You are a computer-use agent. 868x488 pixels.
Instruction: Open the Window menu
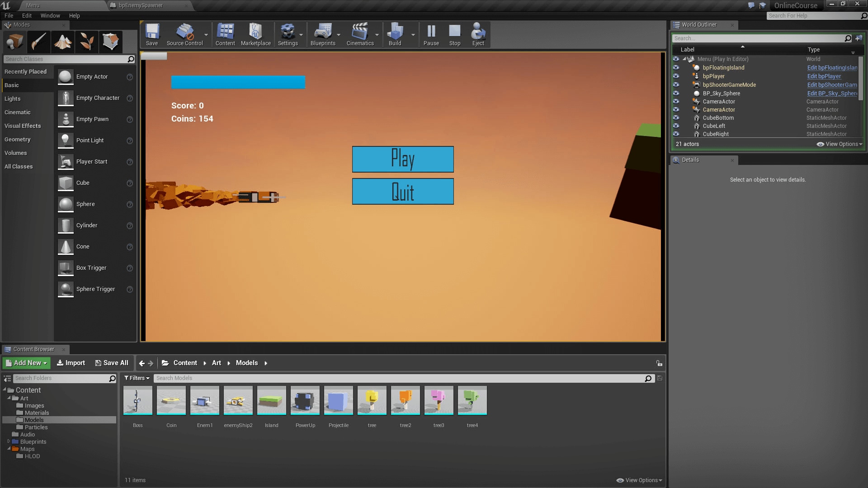50,15
